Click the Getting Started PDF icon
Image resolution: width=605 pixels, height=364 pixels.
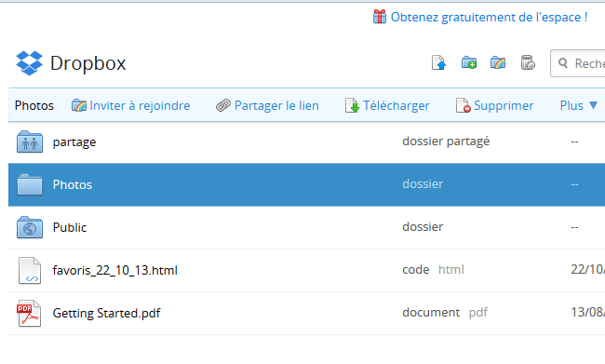pos(29,313)
